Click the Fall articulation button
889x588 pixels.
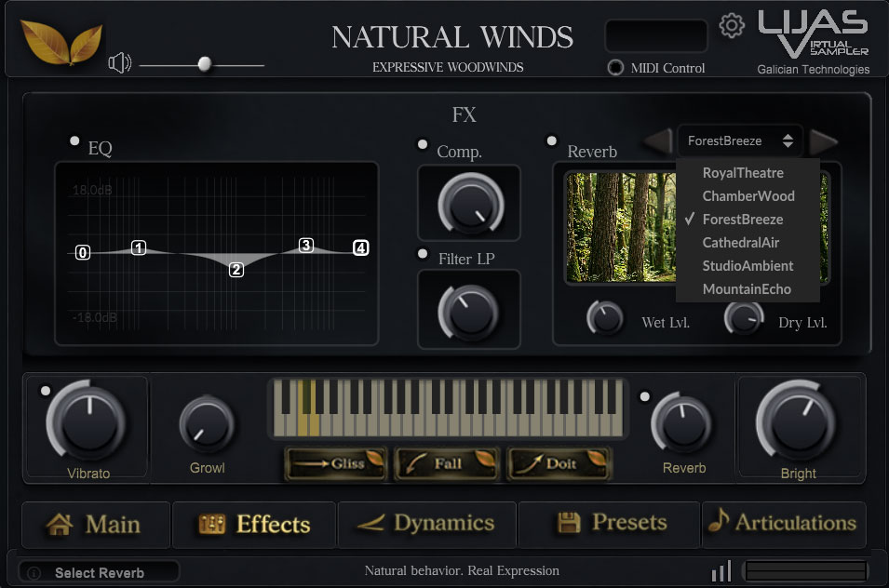pyautogui.click(x=447, y=463)
